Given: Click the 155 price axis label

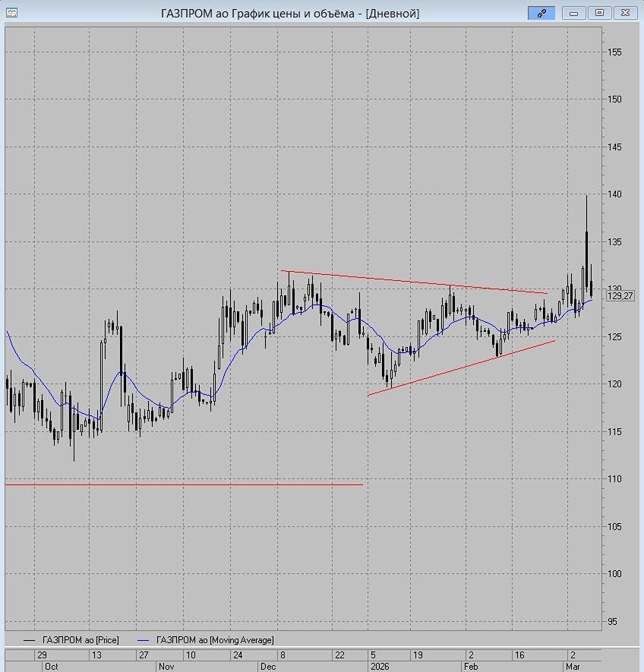Looking at the screenshot, I should [x=614, y=52].
